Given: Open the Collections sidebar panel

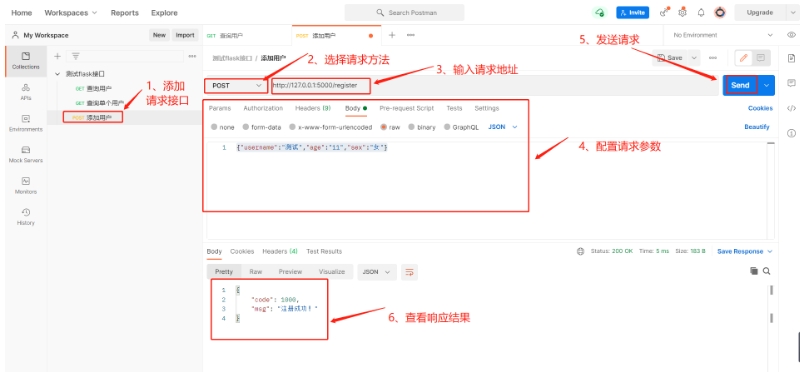Looking at the screenshot, I should [x=26, y=61].
